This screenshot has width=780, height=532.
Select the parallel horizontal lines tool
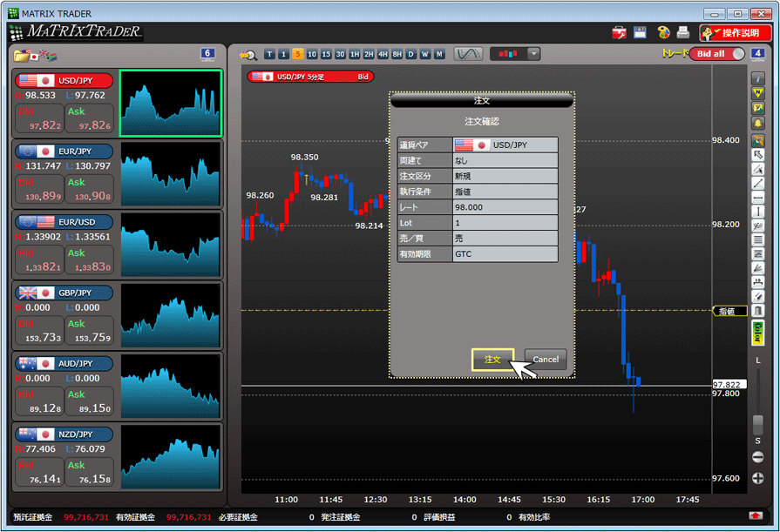(x=757, y=240)
